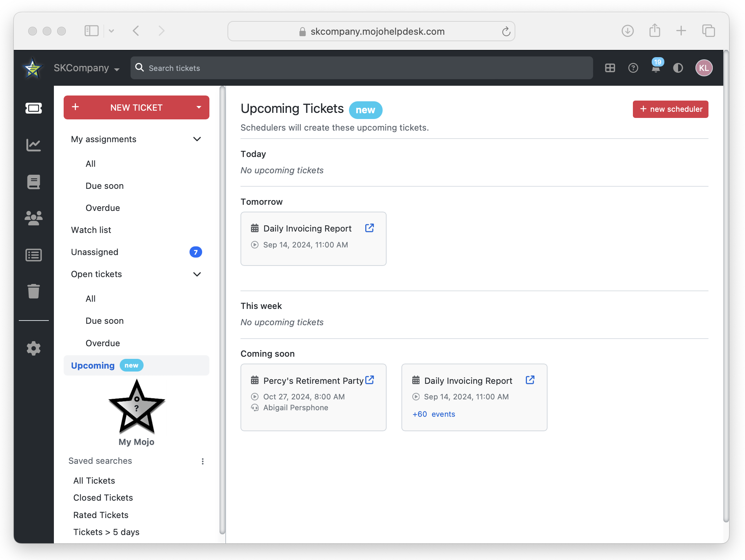
Task: Open notifications bell with 19 badge
Action: tap(656, 68)
